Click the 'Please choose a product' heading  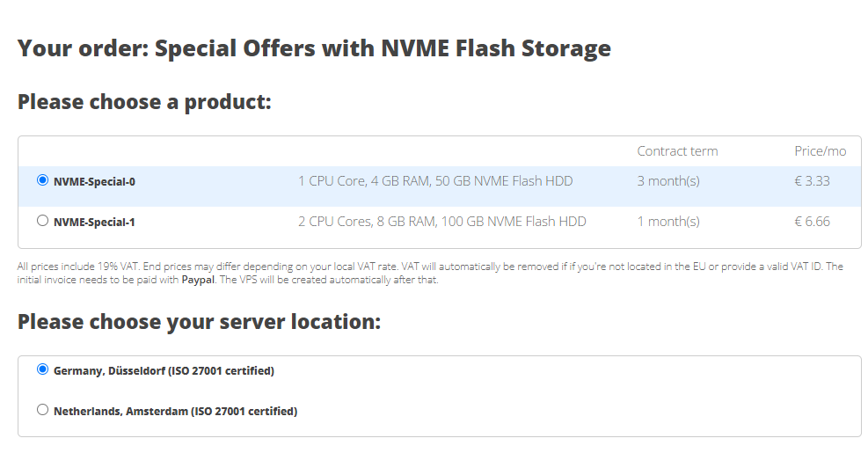click(x=144, y=102)
